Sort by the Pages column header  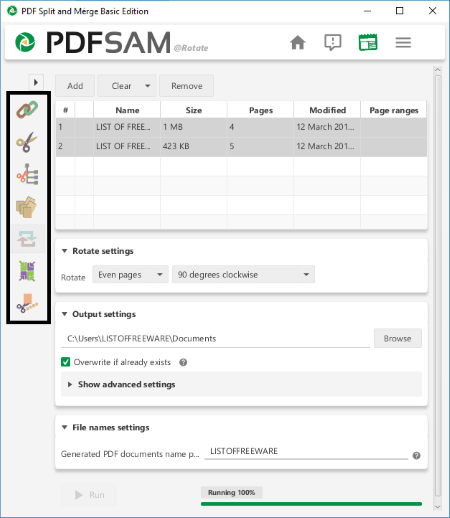pos(261,110)
